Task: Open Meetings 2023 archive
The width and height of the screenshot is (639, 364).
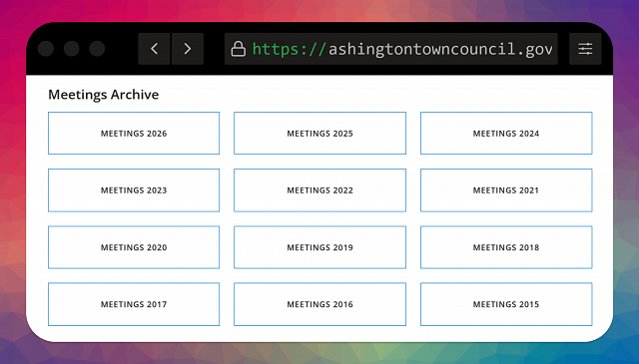Action: pyautogui.click(x=134, y=190)
